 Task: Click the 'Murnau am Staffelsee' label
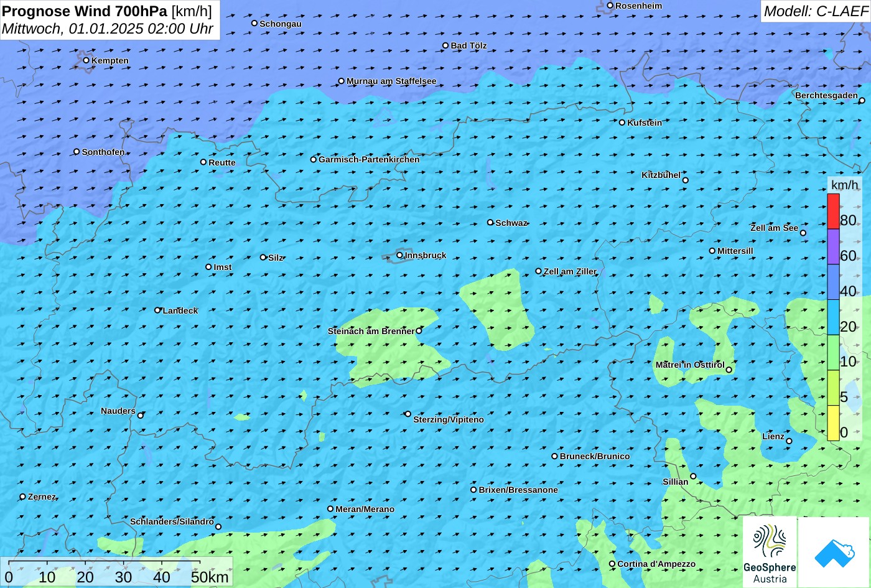click(391, 81)
